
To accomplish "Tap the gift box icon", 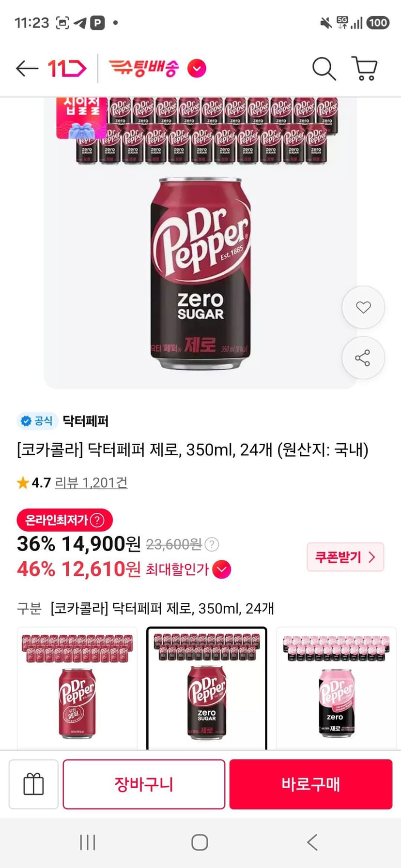I will click(x=33, y=784).
